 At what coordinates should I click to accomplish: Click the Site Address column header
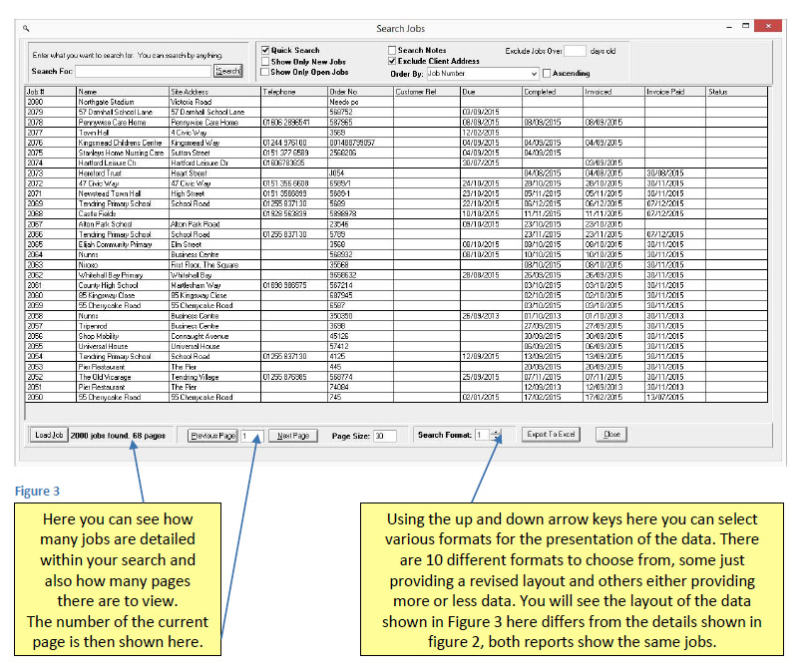coord(214,92)
